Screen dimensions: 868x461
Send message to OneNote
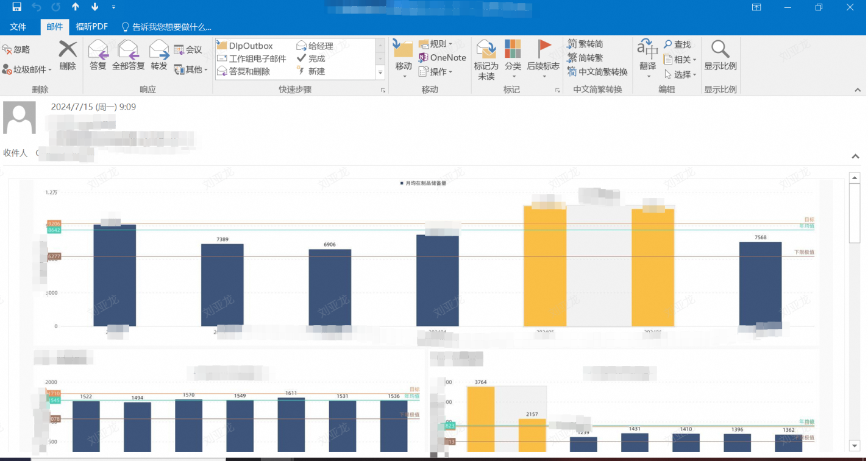tap(443, 58)
